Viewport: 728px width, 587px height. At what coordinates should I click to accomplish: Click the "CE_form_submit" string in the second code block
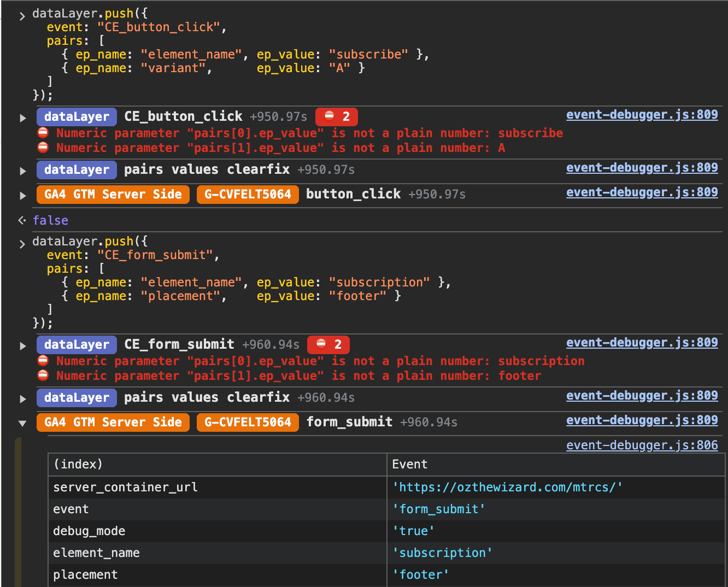(155, 255)
